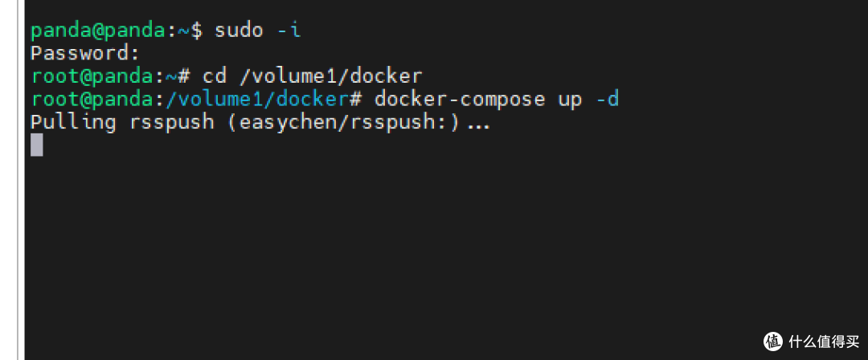Click the blinking terminal cursor block
The image size is (868, 360).
[x=36, y=145]
